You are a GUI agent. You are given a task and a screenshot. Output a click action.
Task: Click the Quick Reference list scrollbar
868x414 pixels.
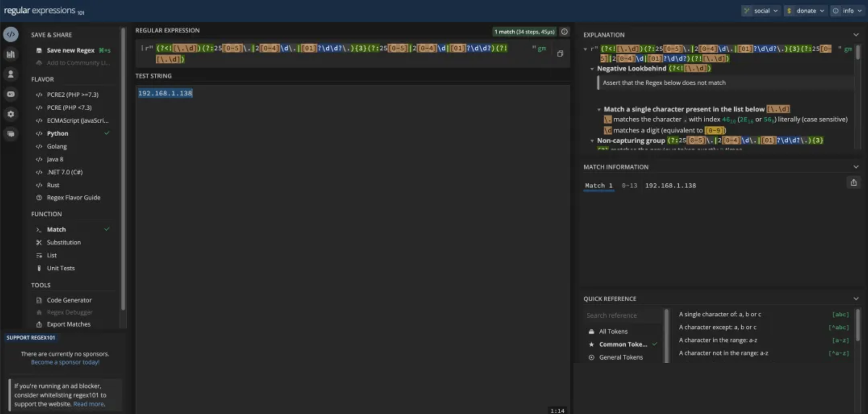pos(858,325)
